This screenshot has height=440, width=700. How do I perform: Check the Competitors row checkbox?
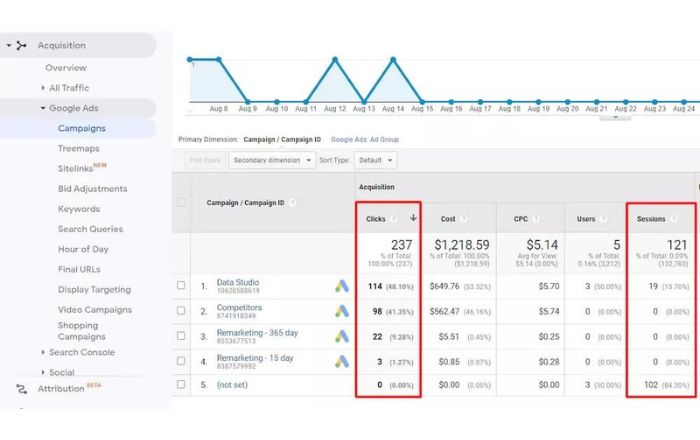(181, 310)
